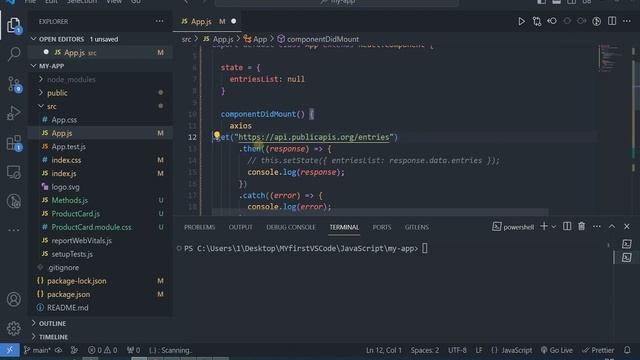This screenshot has height=360, width=640.
Task: Click main branch indicator in status bar
Action: click(37, 350)
